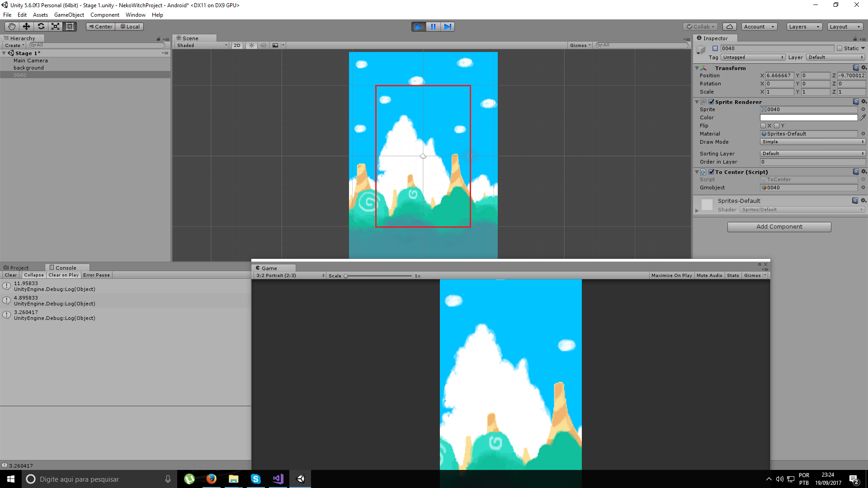The width and height of the screenshot is (868, 488).
Task: Toggle the Static checkbox
Action: click(840, 48)
